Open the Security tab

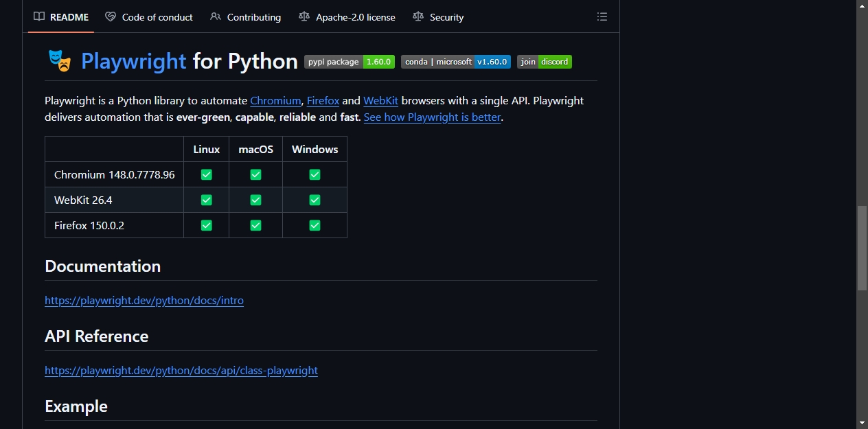(438, 17)
